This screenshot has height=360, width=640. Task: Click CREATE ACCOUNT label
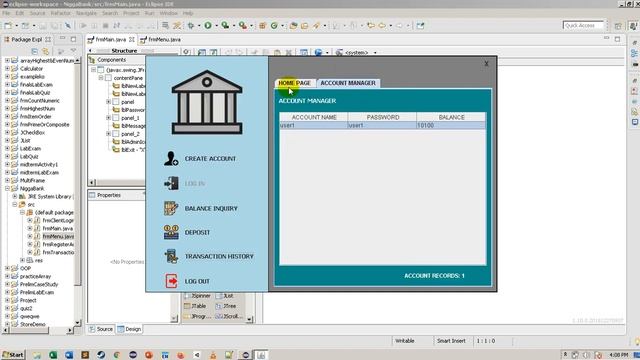pyautogui.click(x=210, y=158)
